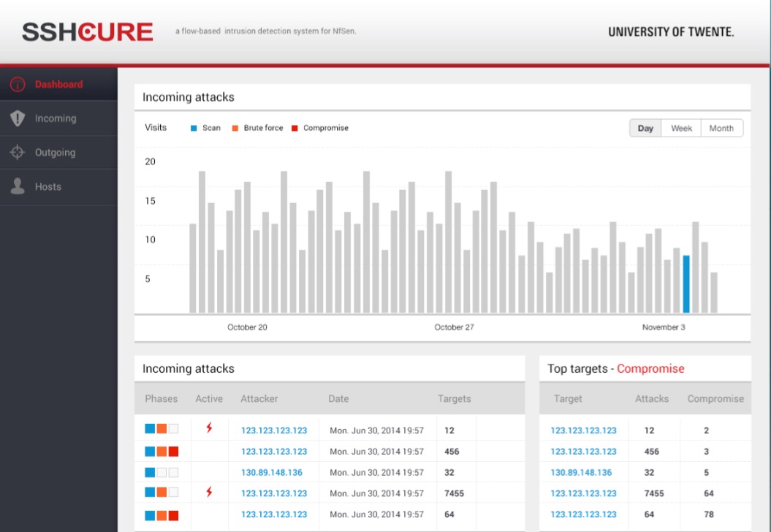
Task: Click the blue highlighted bar in chart
Action: point(686,284)
